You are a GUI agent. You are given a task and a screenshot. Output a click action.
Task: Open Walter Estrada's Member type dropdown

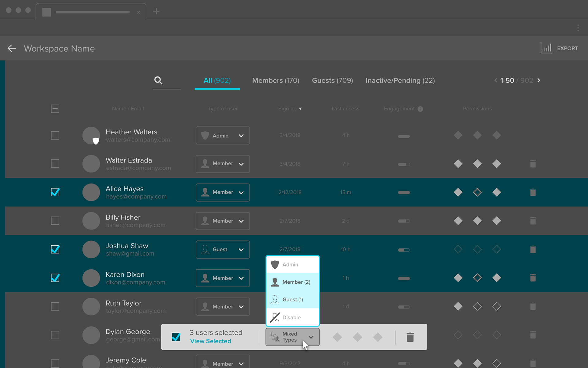pos(223,164)
